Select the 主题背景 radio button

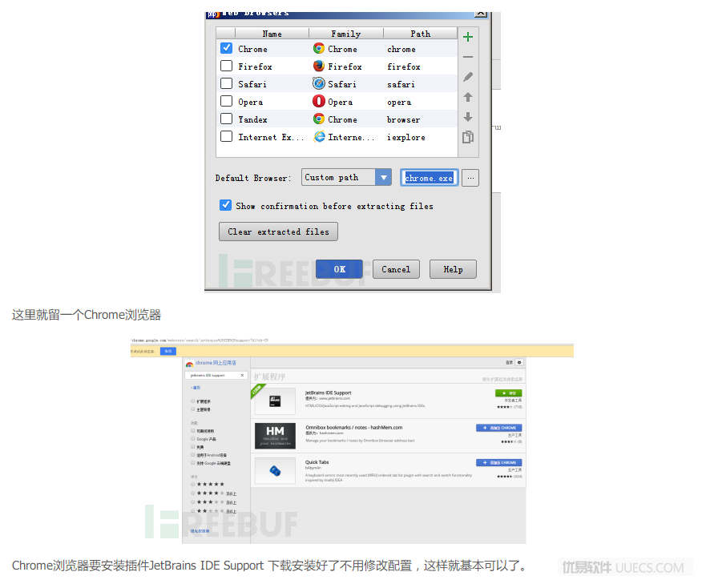pos(193,409)
